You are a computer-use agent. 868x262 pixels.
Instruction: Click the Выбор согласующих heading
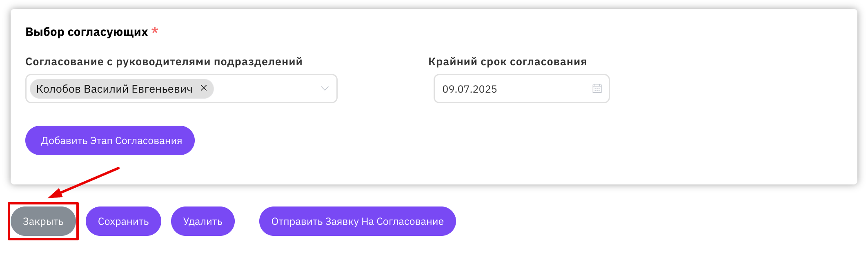[x=87, y=32]
